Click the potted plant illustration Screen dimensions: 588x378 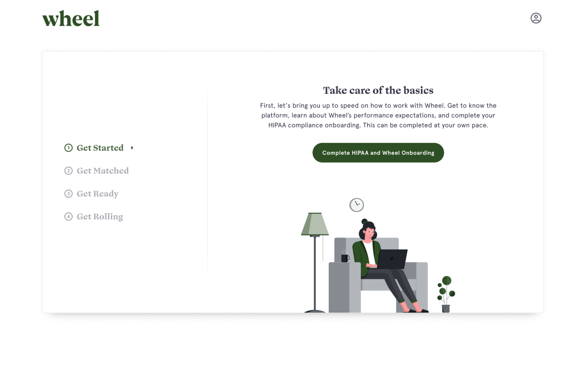446,294
